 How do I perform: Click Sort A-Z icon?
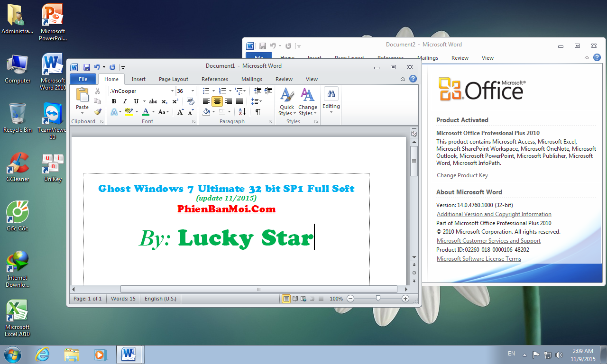point(242,112)
